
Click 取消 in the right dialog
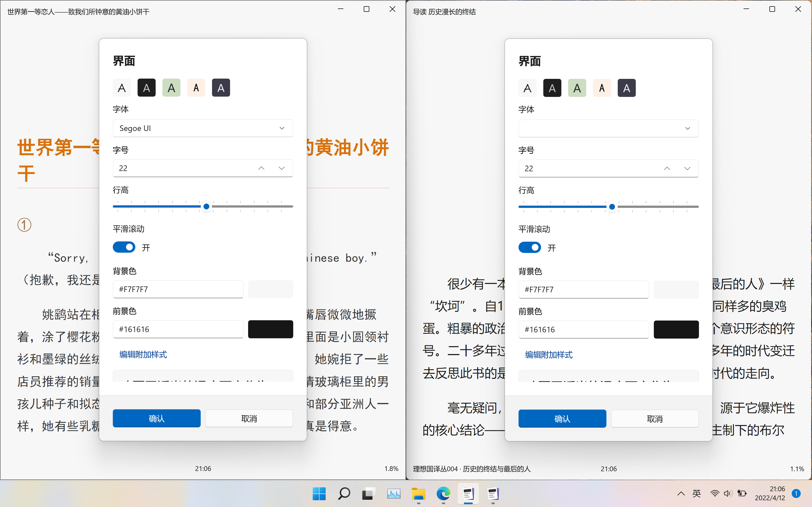coord(655,419)
